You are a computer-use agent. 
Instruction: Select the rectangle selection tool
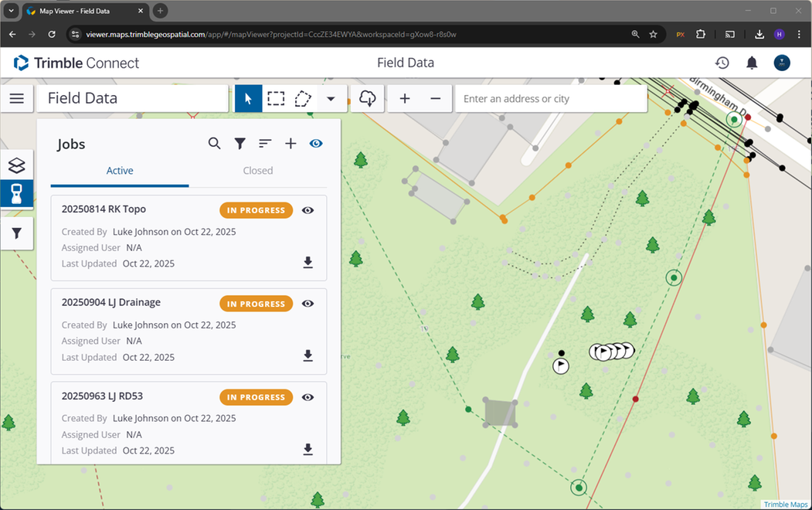click(276, 99)
